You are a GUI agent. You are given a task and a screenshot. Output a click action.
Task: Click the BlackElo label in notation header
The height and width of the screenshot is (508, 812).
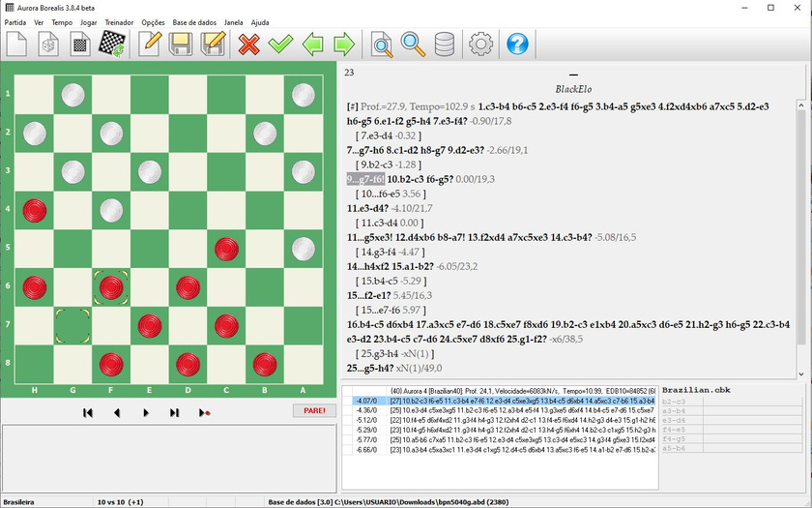click(x=573, y=89)
